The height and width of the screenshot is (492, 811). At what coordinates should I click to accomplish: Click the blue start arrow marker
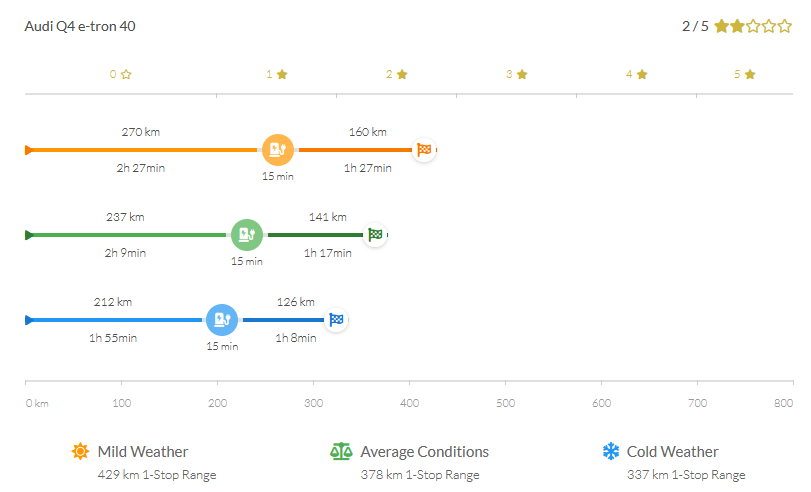tap(29, 320)
